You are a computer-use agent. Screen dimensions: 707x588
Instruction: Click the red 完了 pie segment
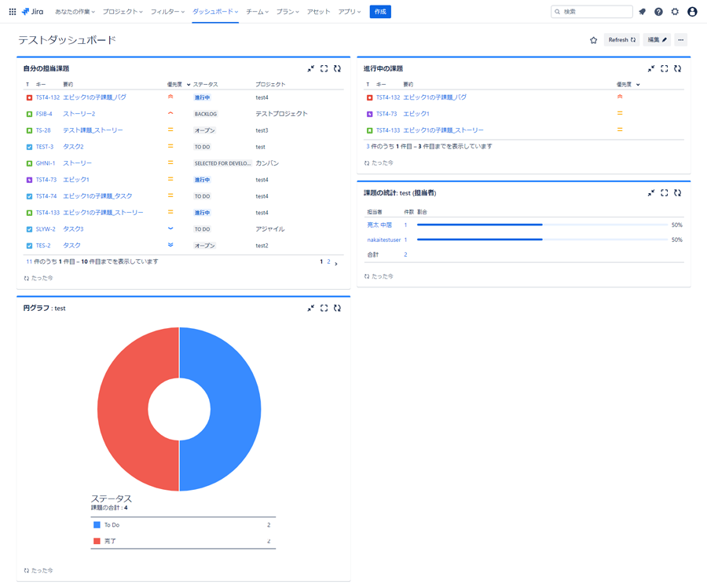124,409
